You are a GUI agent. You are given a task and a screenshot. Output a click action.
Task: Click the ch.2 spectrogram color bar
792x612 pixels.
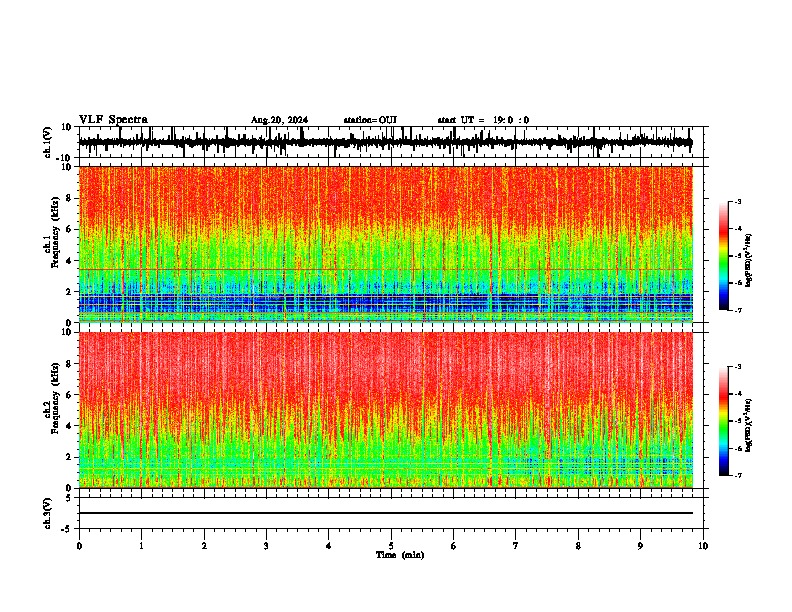click(x=723, y=421)
